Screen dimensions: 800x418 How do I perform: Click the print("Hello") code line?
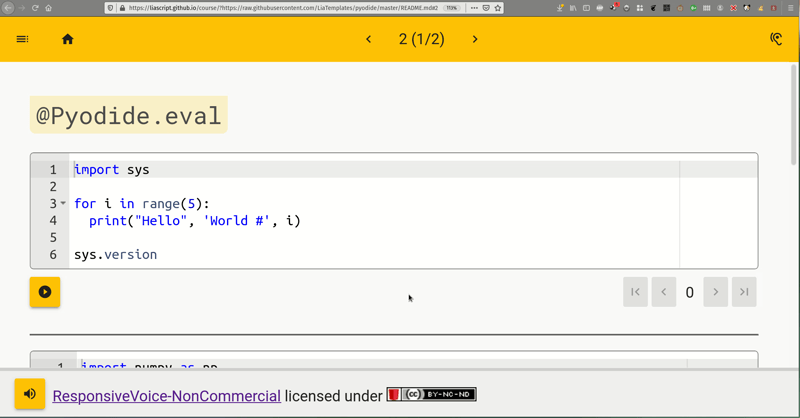click(195, 220)
